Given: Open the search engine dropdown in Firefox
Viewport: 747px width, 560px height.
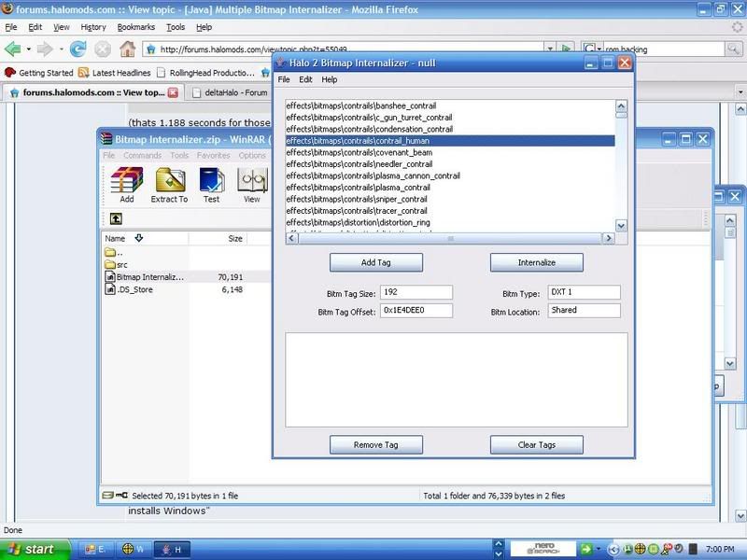Looking at the screenshot, I should pos(599,49).
